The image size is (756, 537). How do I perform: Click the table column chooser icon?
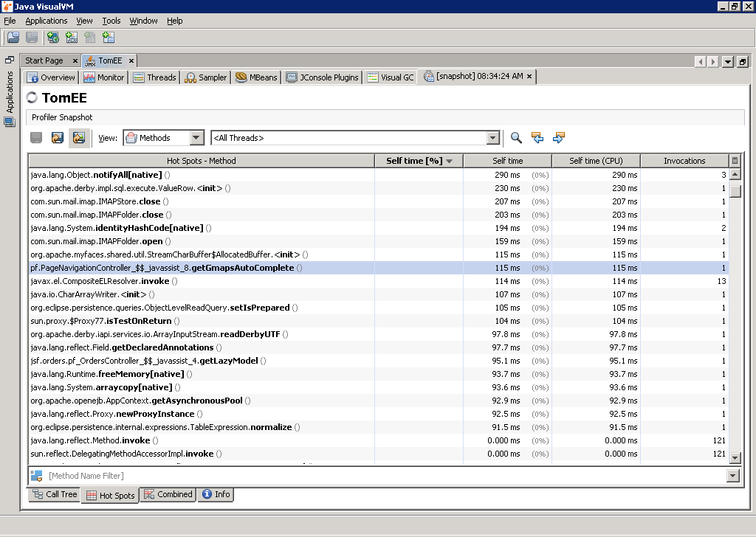735,161
